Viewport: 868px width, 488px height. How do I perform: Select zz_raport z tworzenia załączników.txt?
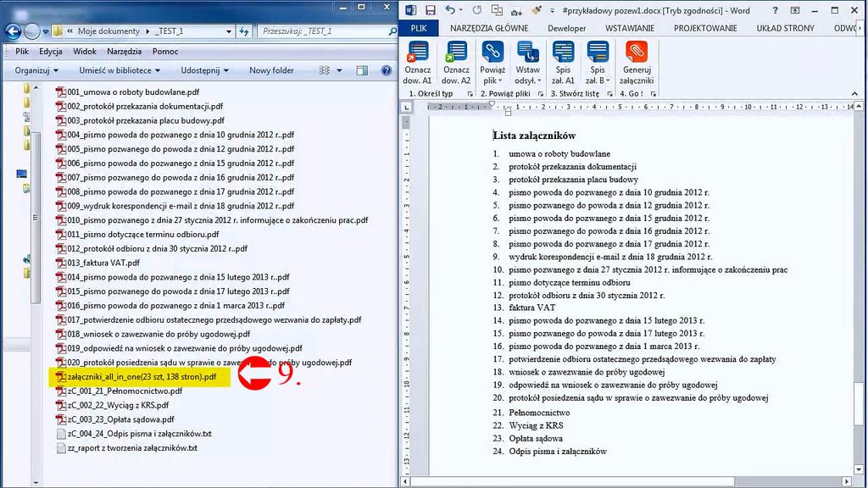click(127, 448)
